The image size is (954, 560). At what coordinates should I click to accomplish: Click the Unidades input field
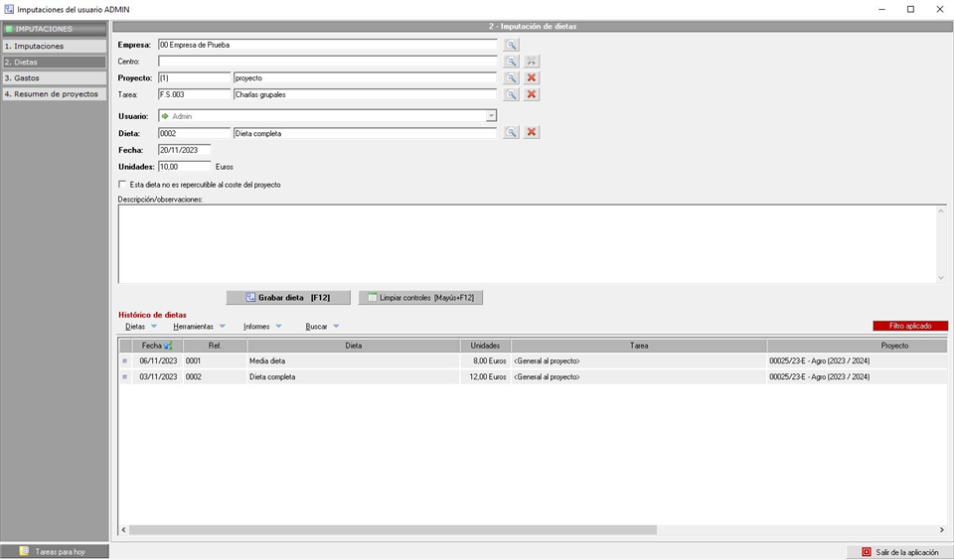(184, 167)
